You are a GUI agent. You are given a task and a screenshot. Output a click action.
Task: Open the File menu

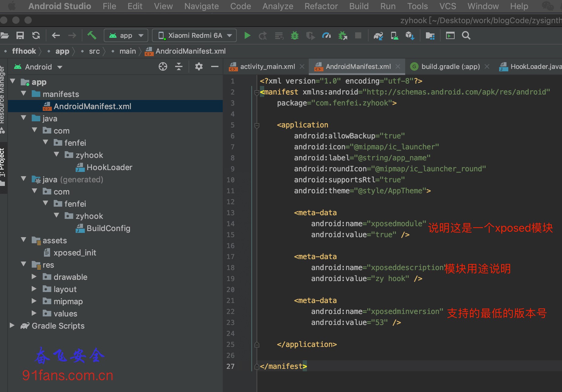pos(109,6)
